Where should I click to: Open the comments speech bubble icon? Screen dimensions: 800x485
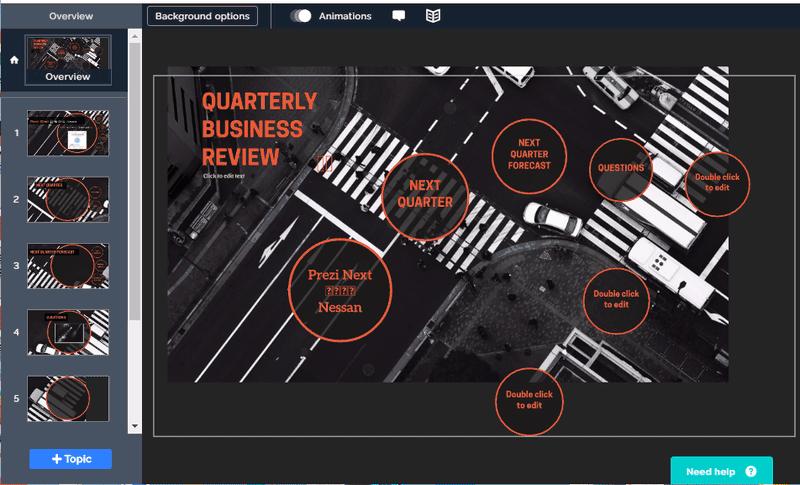click(x=398, y=16)
